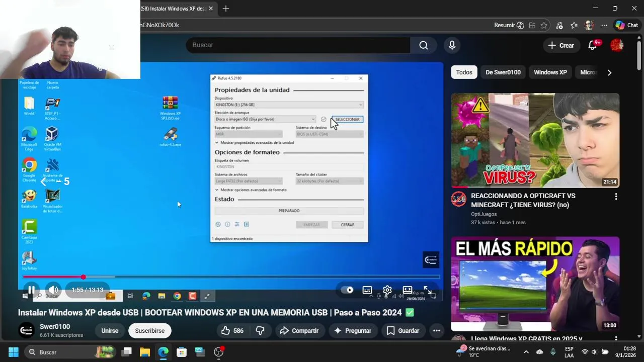This screenshot has width=644, height=362.
Task: Open Copilot Chat button
Action: coord(627,25)
